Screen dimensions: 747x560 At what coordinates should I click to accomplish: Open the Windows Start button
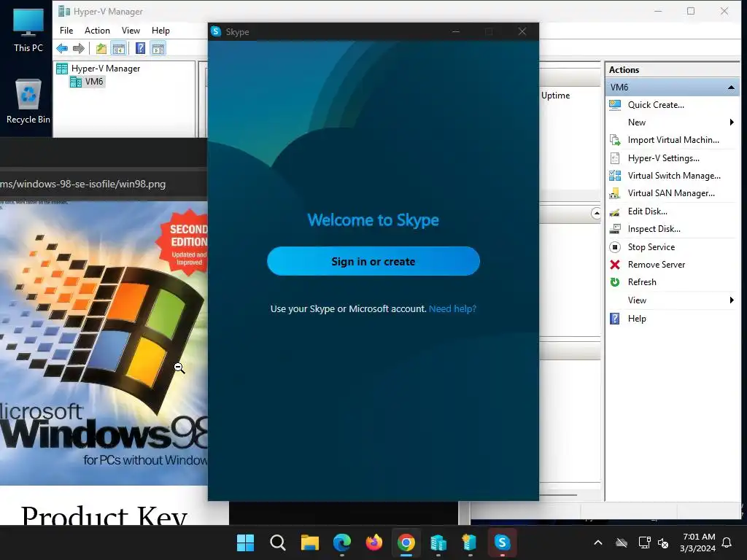pos(245,542)
